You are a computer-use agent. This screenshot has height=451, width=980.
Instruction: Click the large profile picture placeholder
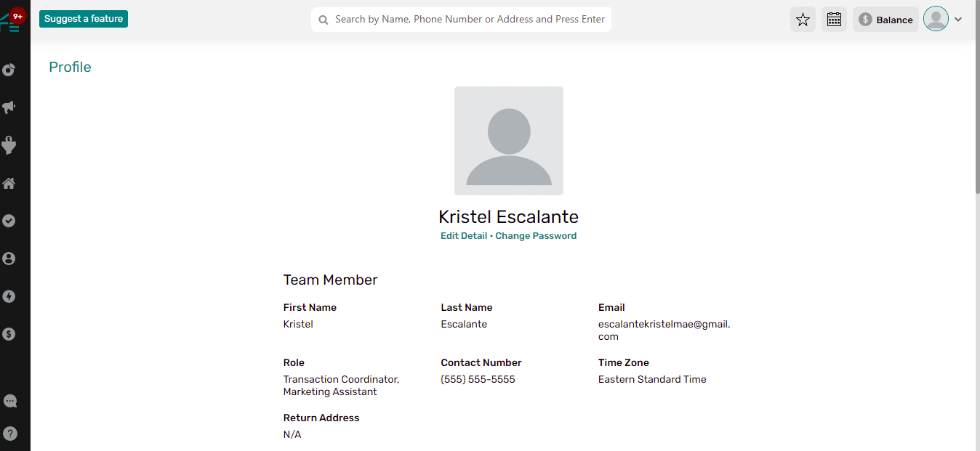[509, 141]
